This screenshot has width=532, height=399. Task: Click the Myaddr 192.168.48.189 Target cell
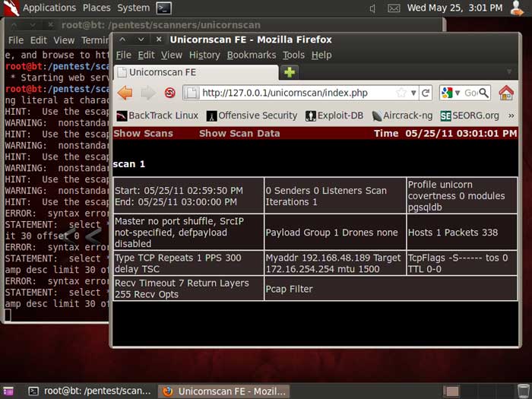[335, 263]
